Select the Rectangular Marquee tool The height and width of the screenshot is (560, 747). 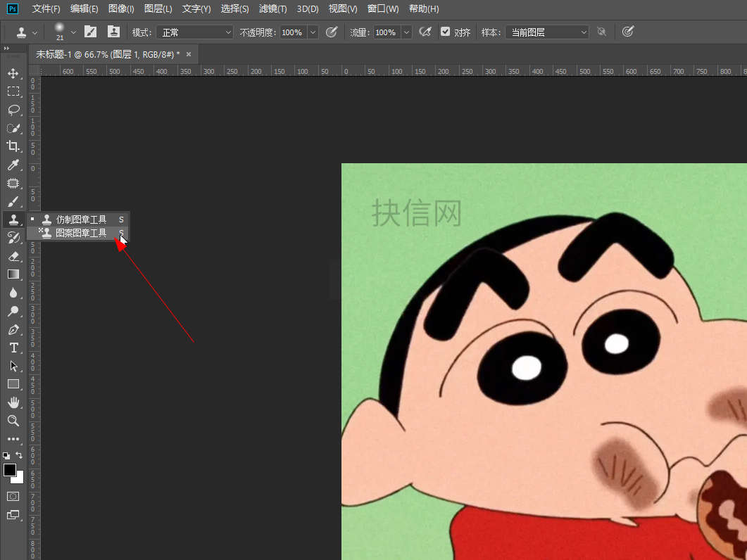click(x=13, y=91)
